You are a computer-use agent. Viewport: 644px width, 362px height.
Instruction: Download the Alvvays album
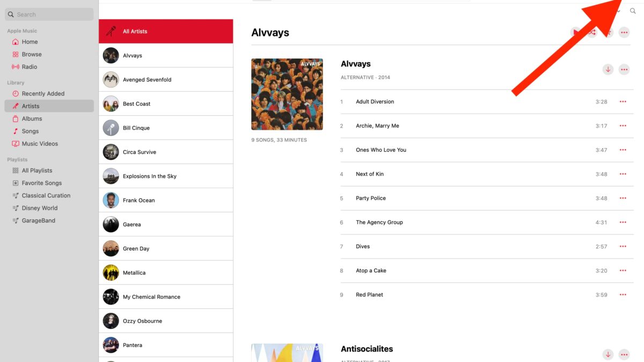tap(608, 69)
